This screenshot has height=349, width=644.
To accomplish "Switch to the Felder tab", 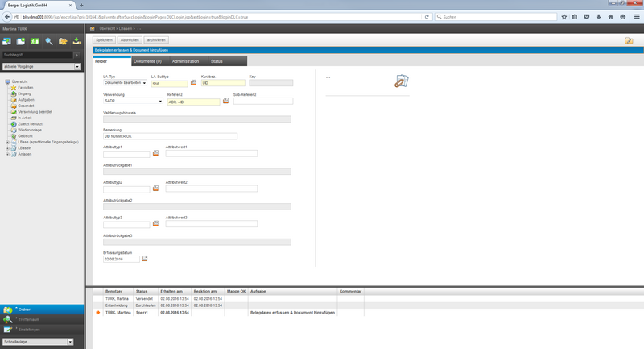I will tap(112, 61).
